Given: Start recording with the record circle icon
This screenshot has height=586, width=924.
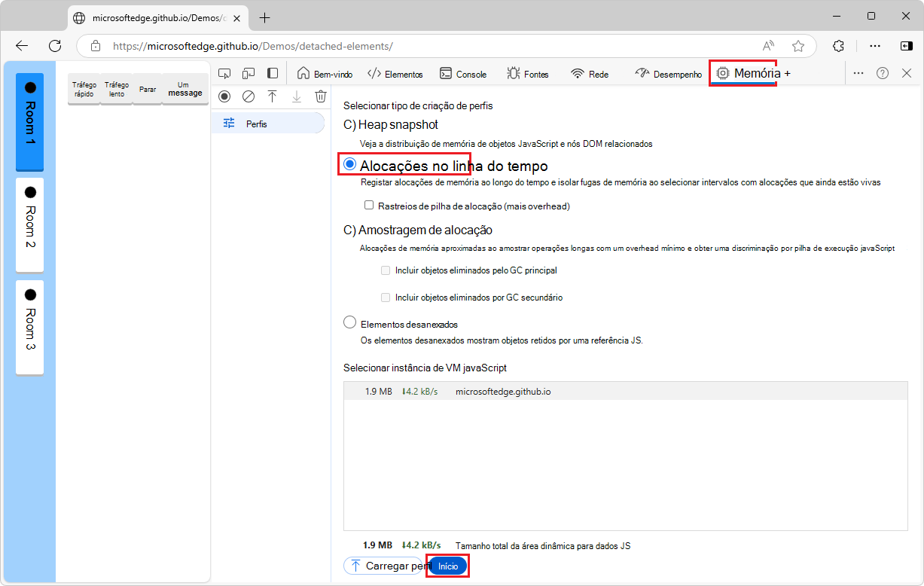Looking at the screenshot, I should (x=224, y=96).
